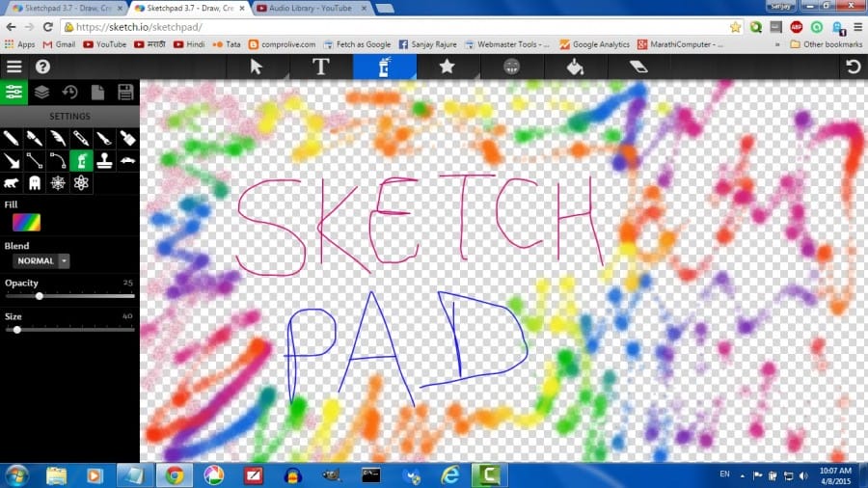Expand the Blend mode NORMAL dropdown
868x488 pixels.
point(64,260)
